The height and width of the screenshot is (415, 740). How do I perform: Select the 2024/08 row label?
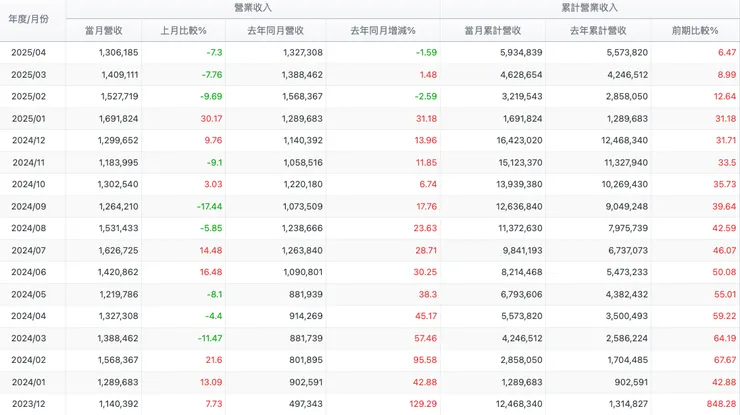(29, 228)
